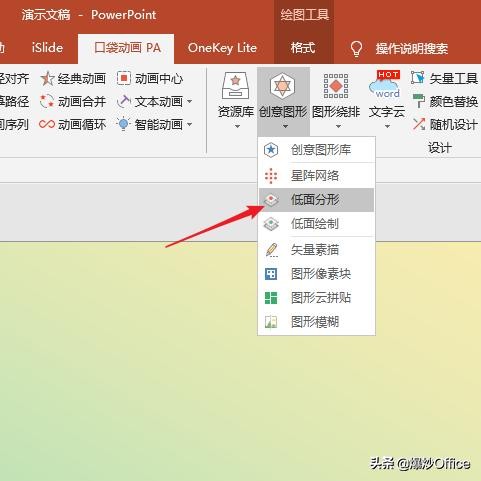Click the 矢量工具 button label

pos(454,79)
